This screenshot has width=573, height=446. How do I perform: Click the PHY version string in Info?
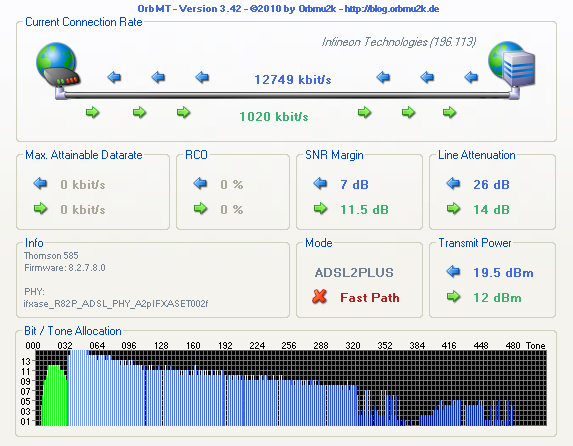coord(115,304)
